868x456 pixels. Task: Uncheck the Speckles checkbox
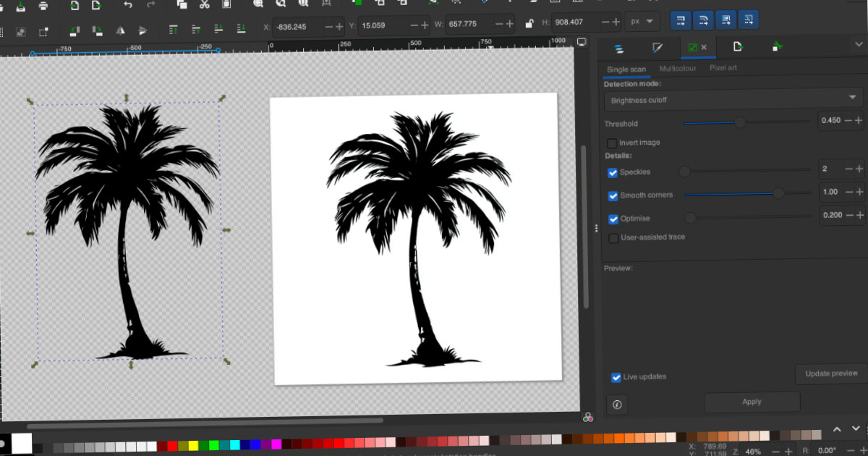point(613,172)
